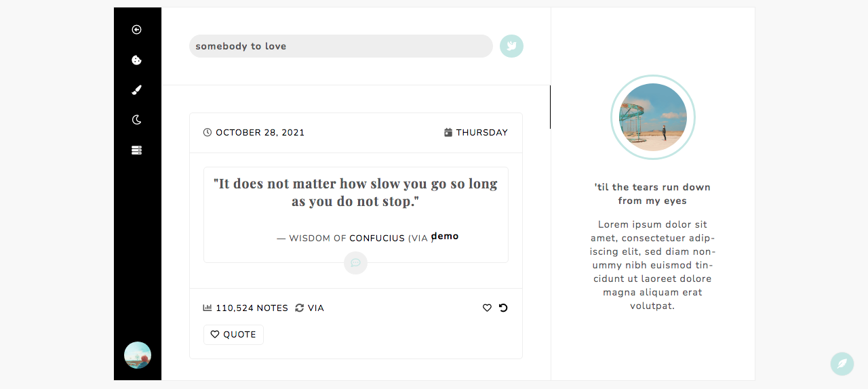Click the back arrow icon in sidebar
The width and height of the screenshot is (868, 389).
click(x=136, y=29)
